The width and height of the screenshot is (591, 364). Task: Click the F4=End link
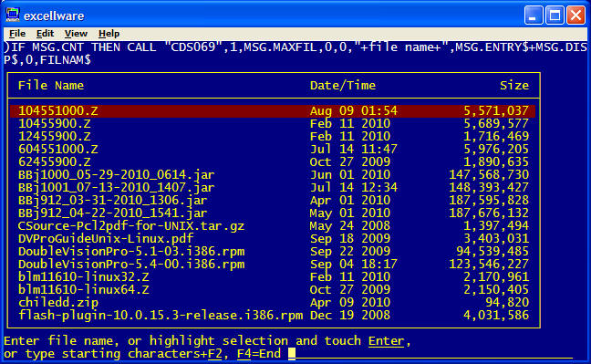click(x=259, y=354)
